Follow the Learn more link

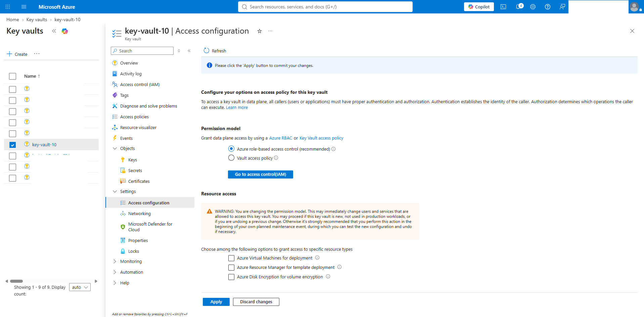point(237,108)
